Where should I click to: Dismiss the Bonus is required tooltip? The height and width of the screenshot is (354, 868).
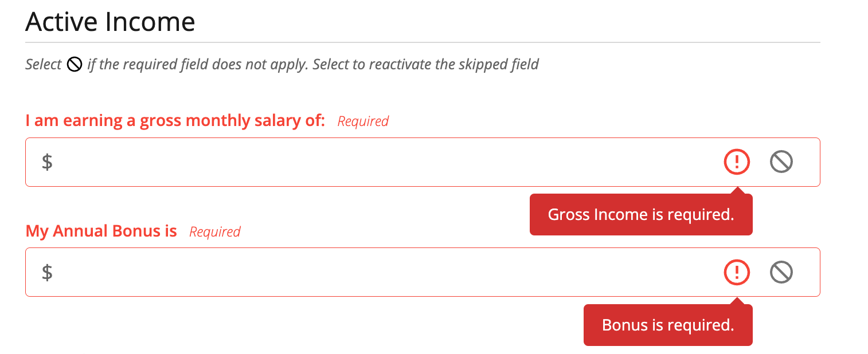click(667, 325)
